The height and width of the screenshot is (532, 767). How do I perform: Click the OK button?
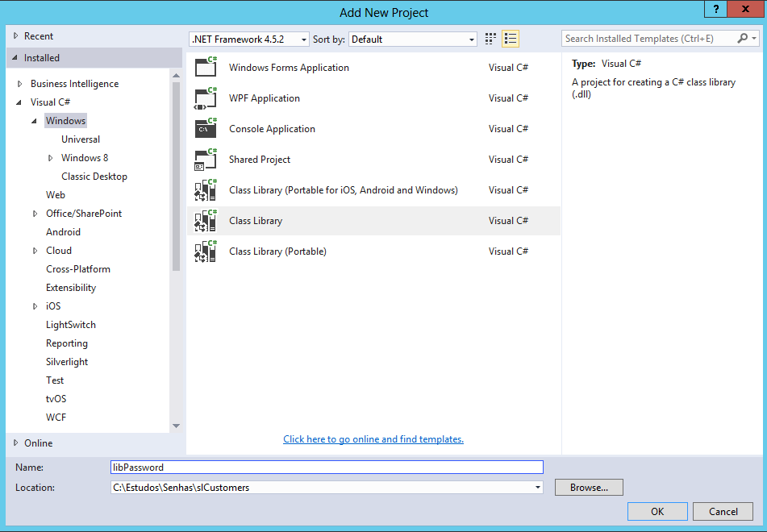[657, 512]
